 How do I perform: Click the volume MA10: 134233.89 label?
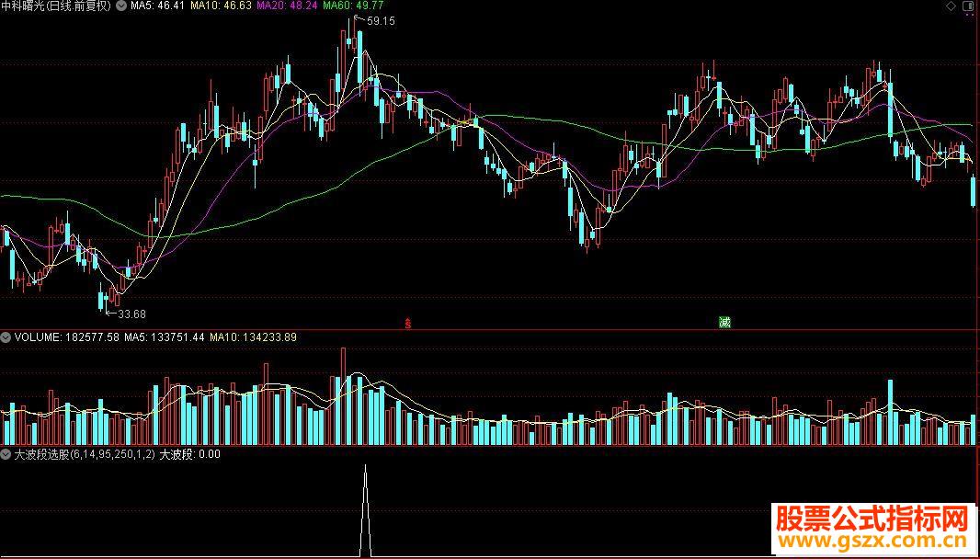tap(253, 337)
